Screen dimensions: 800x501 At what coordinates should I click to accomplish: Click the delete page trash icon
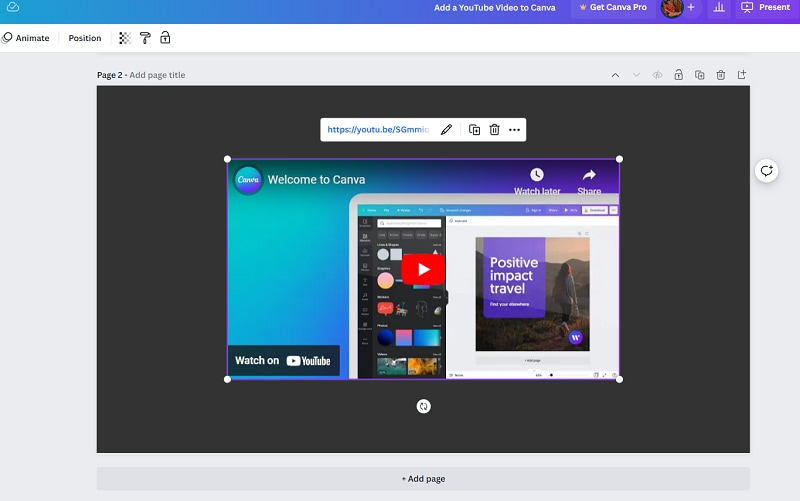[720, 75]
